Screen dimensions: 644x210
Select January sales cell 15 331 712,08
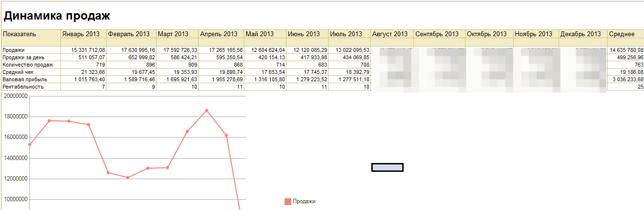tap(83, 50)
